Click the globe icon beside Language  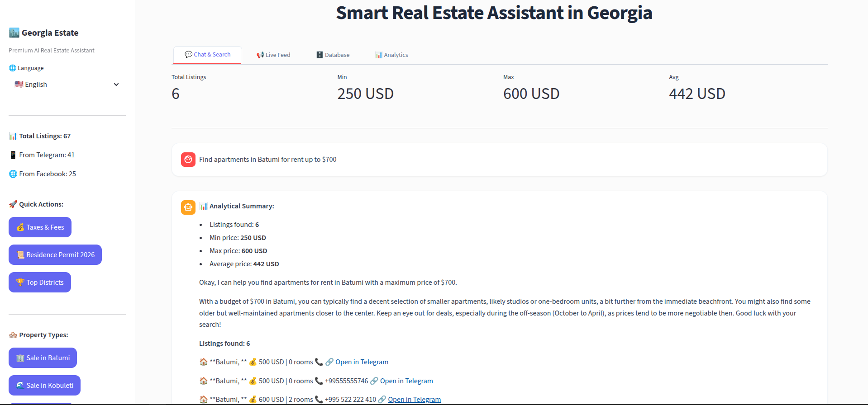(12, 68)
